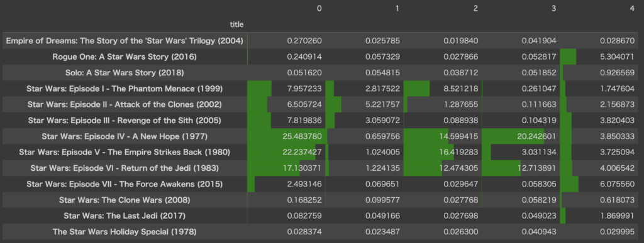The height and width of the screenshot is (243, 644).
Task: Click column header 4
Action: tap(632, 8)
